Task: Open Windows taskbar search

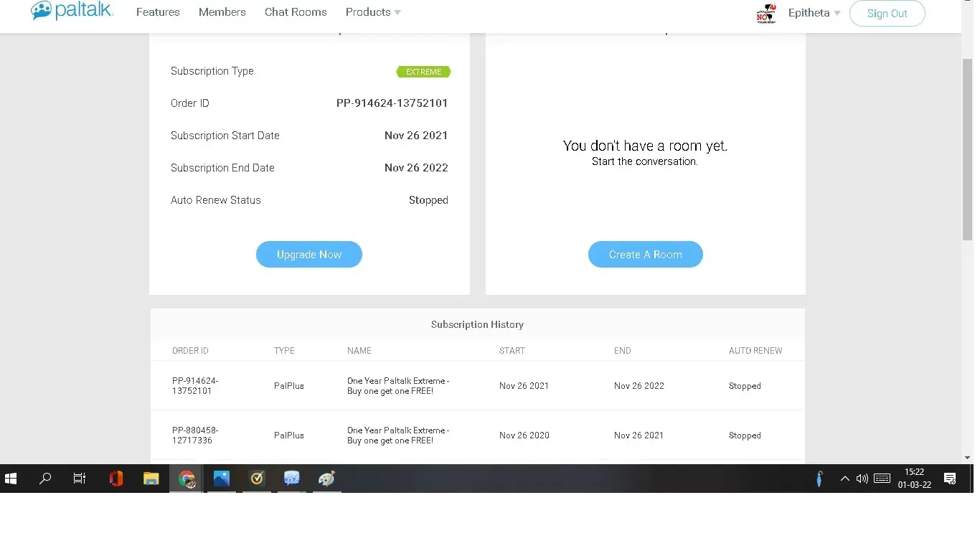Action: click(45, 479)
